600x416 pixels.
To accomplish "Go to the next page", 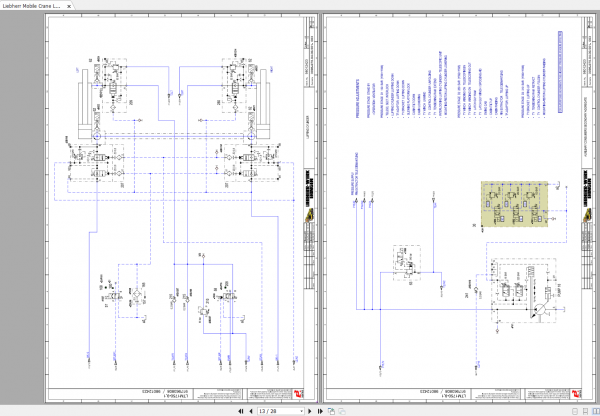I will pyautogui.click(x=310, y=411).
